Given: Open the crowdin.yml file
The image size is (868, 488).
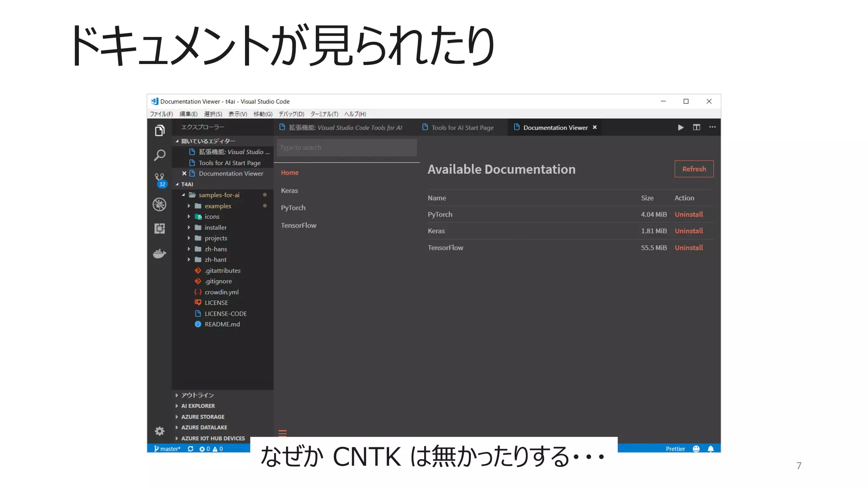Looking at the screenshot, I should tap(221, 292).
